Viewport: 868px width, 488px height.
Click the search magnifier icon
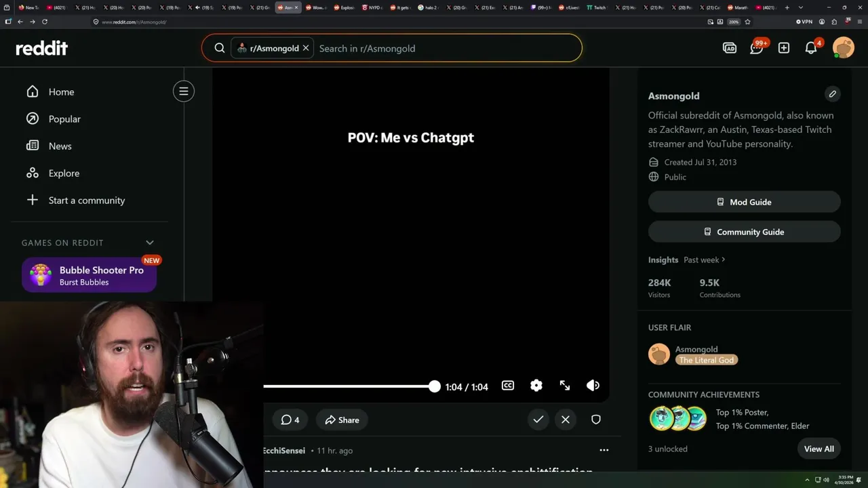tap(220, 48)
